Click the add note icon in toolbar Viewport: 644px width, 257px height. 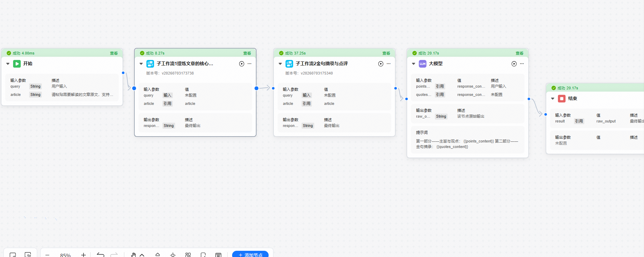pyautogui.click(x=203, y=255)
